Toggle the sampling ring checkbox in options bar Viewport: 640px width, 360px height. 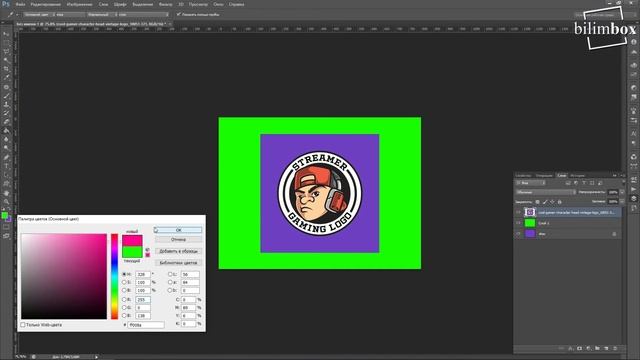pos(178,14)
